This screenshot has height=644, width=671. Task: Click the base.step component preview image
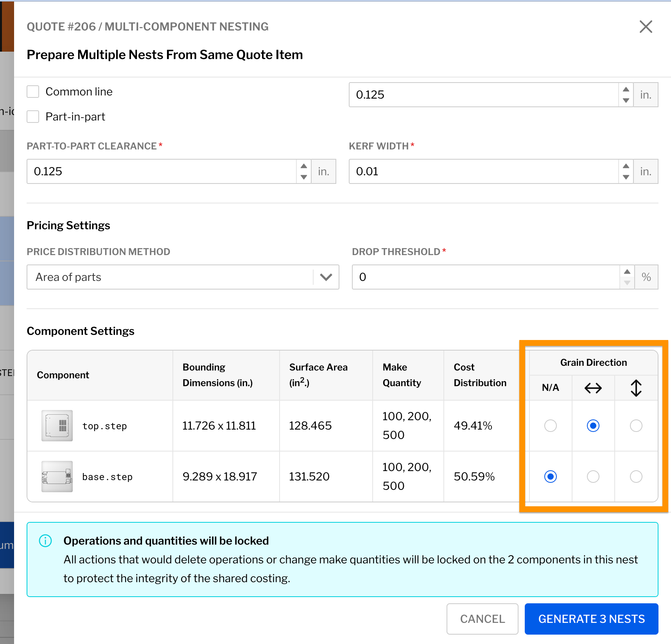57,477
